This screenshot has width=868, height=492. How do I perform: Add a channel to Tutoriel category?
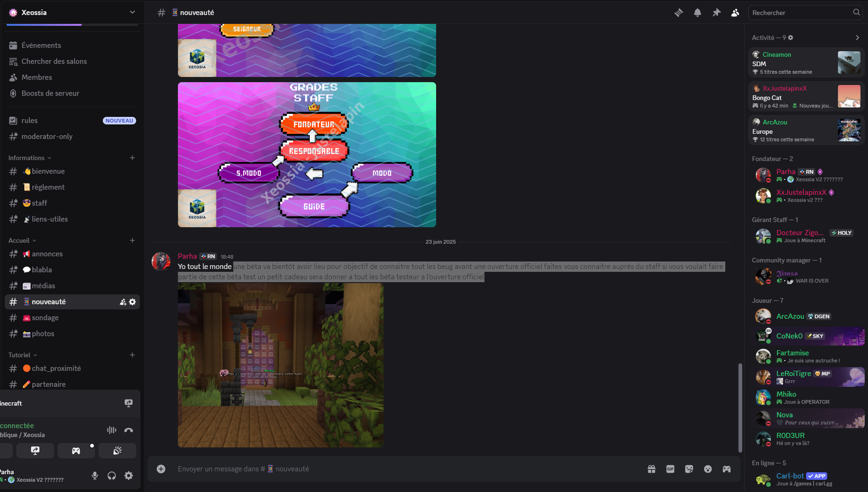pyautogui.click(x=132, y=355)
